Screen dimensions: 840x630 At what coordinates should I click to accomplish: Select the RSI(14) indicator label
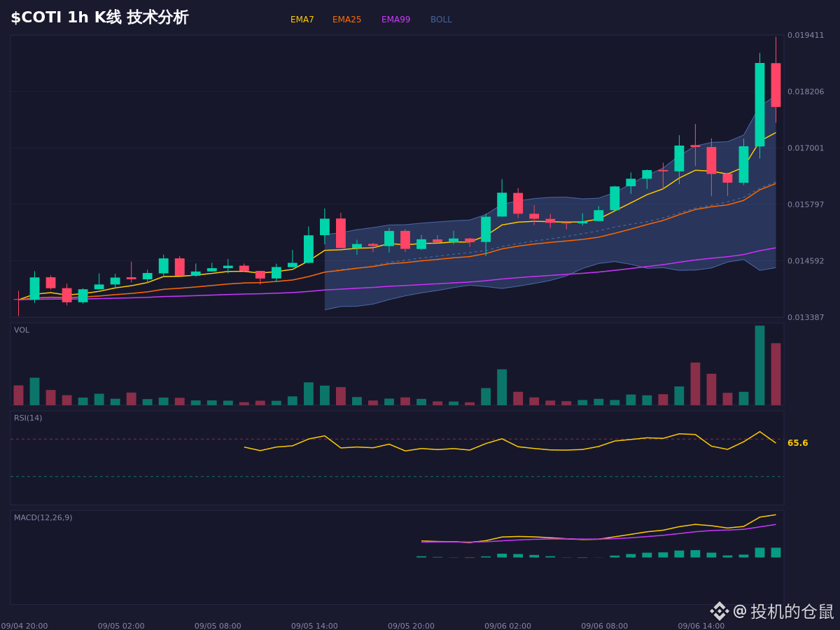pyautogui.click(x=28, y=418)
